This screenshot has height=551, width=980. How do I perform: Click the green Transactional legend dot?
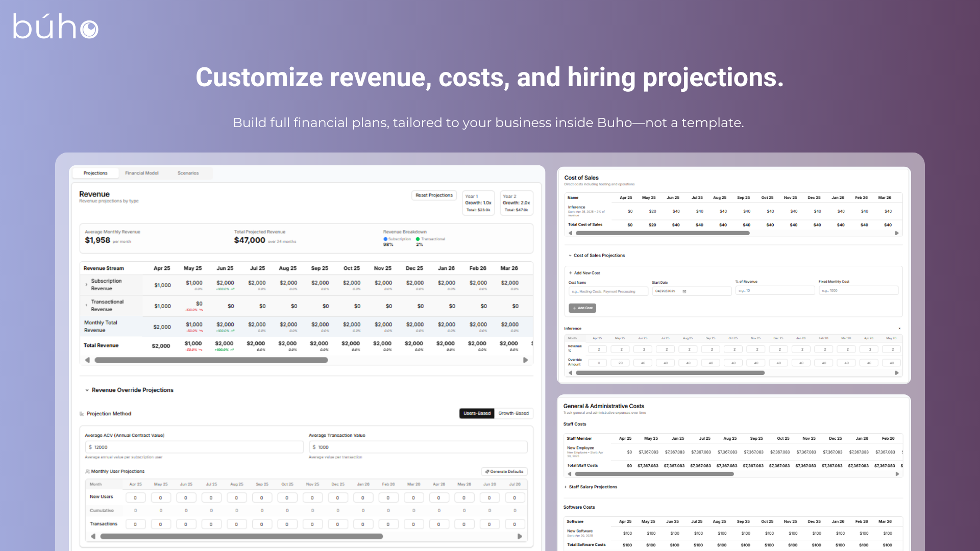[x=418, y=239]
